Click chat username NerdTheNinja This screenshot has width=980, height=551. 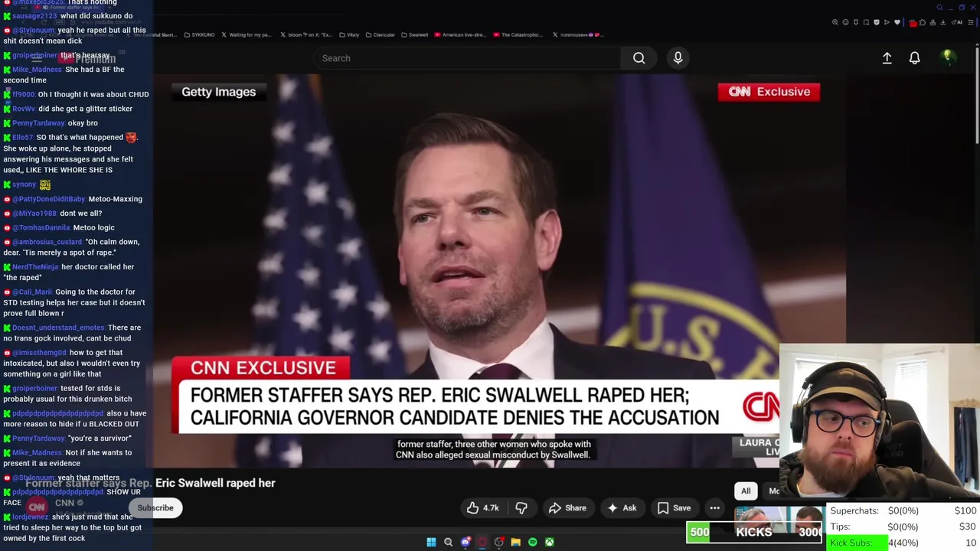tap(35, 267)
